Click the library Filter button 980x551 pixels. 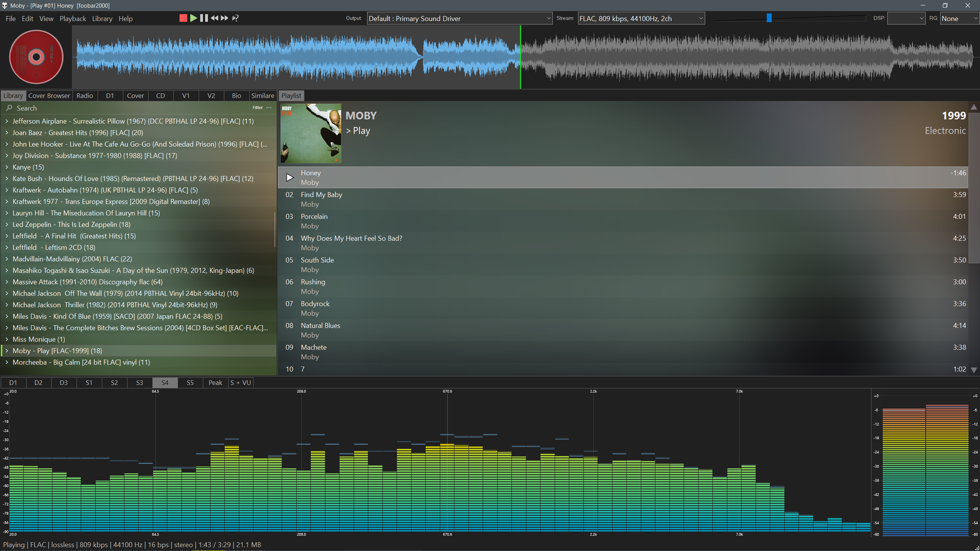(258, 108)
